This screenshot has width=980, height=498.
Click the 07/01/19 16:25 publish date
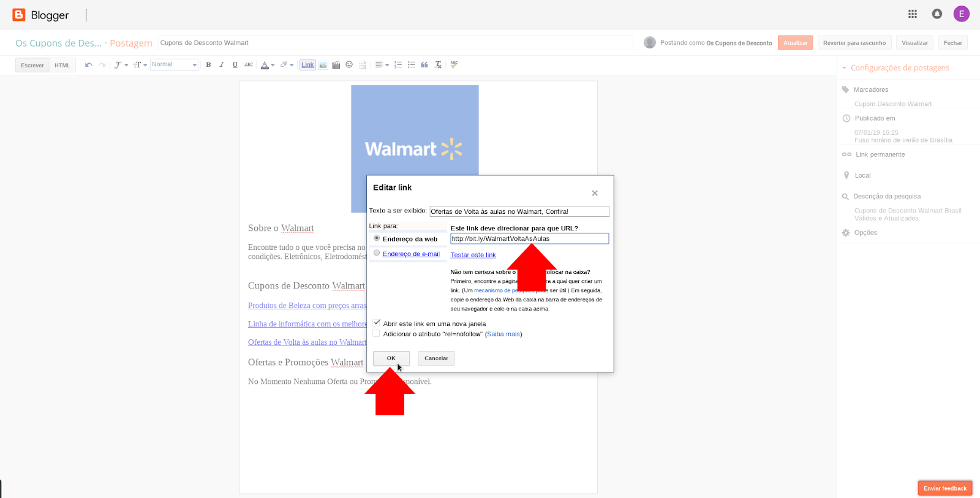876,132
